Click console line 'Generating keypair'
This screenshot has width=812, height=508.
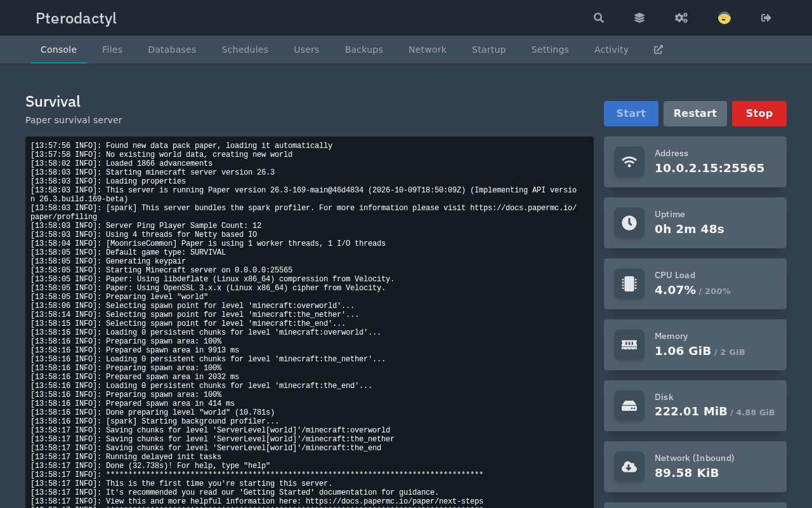tap(108, 262)
